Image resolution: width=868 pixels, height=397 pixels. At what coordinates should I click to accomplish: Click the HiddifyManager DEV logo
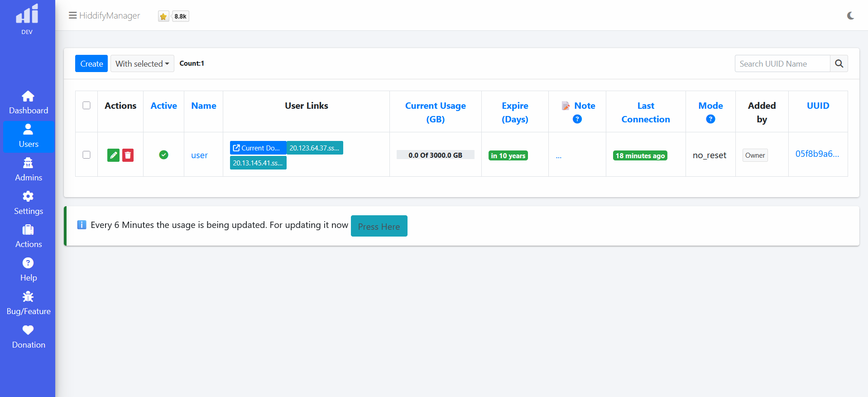[27, 19]
